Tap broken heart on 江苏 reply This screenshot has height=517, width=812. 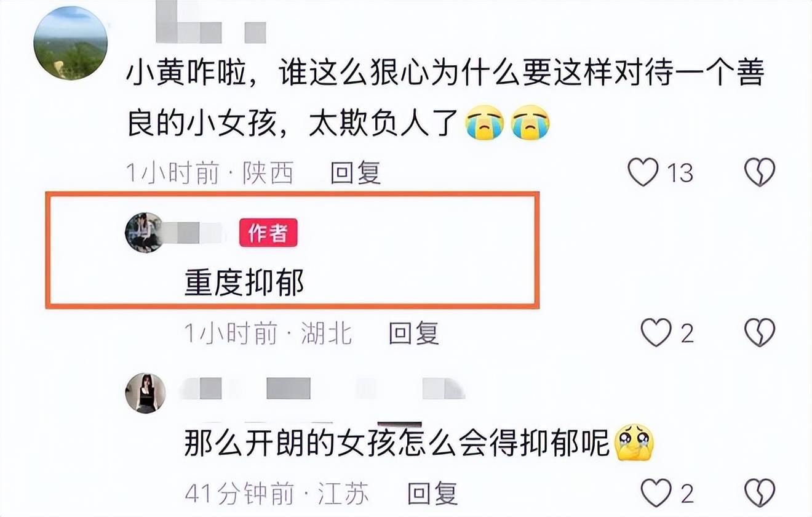coord(760,492)
